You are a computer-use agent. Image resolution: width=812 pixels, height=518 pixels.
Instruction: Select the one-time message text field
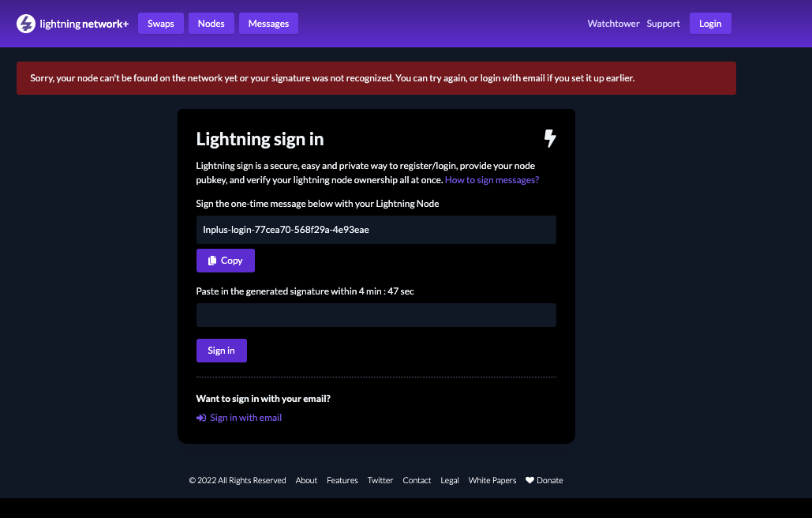[x=376, y=230]
